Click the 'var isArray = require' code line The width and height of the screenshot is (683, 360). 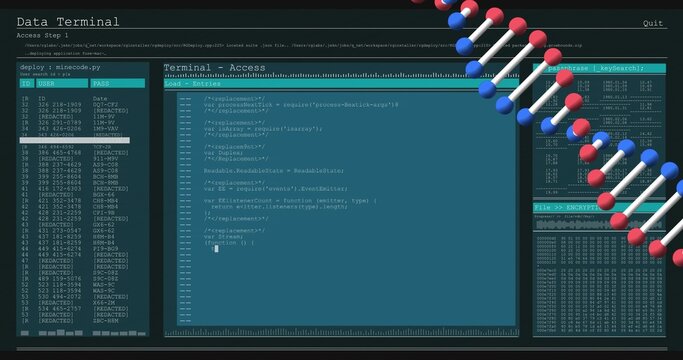263,129
